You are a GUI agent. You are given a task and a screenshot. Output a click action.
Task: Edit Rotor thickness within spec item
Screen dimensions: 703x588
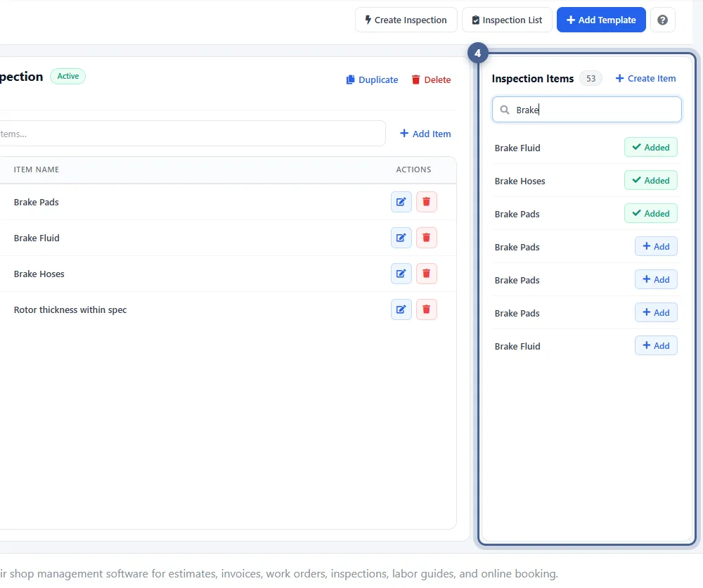(x=401, y=309)
